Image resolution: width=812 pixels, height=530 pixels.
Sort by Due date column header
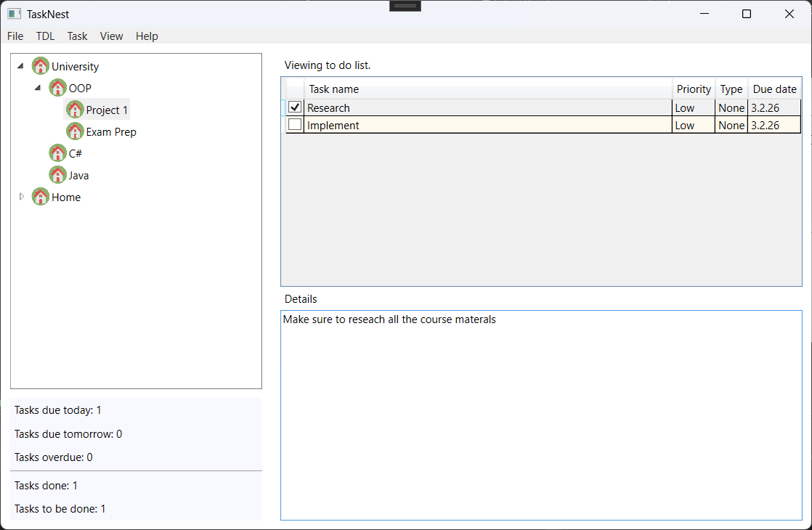click(774, 89)
